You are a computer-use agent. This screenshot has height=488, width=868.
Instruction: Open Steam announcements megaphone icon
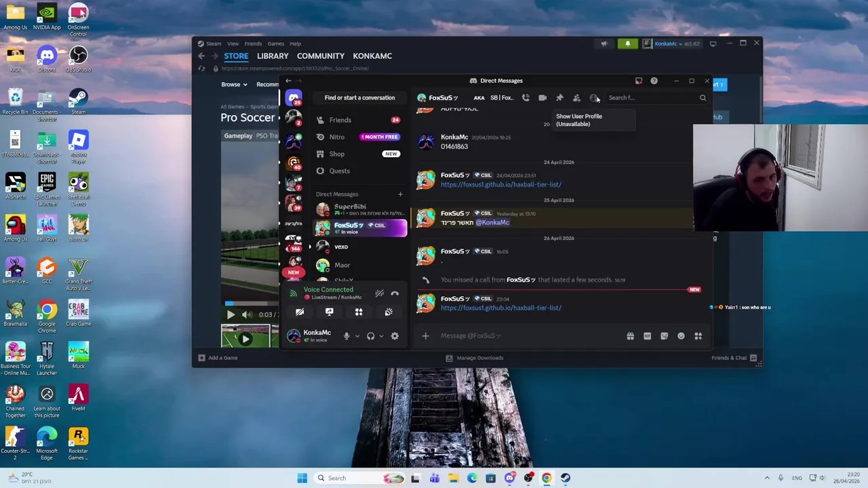[604, 44]
